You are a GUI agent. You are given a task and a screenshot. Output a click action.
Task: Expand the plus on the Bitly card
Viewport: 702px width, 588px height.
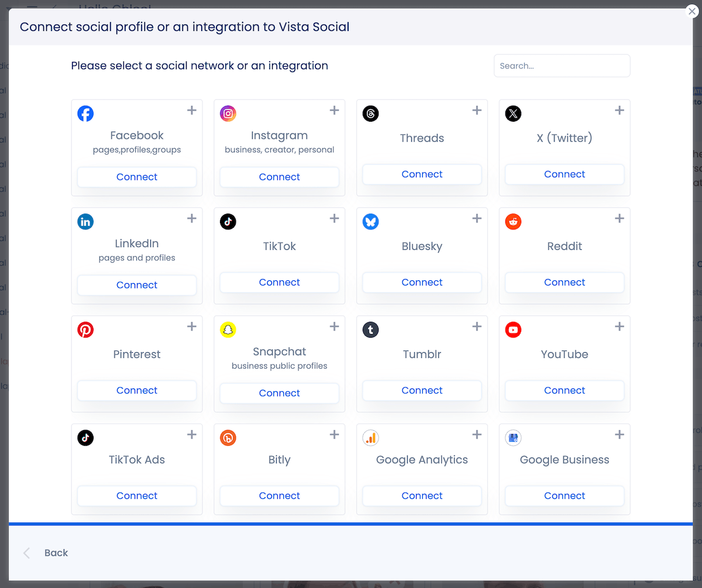point(334,435)
